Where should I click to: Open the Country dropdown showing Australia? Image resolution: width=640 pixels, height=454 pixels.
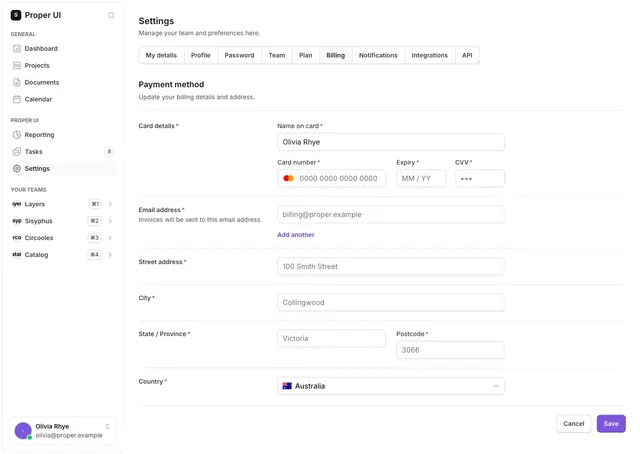coord(391,386)
